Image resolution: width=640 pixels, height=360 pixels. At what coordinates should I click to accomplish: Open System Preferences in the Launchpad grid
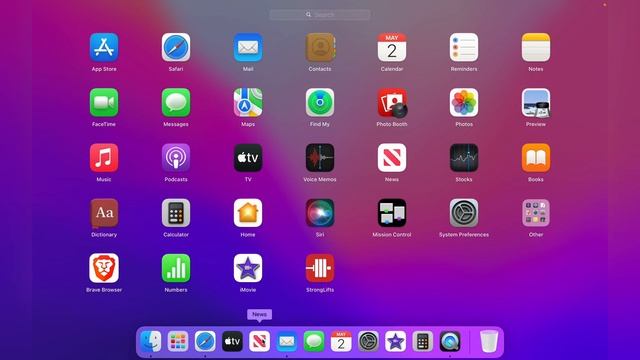464,213
